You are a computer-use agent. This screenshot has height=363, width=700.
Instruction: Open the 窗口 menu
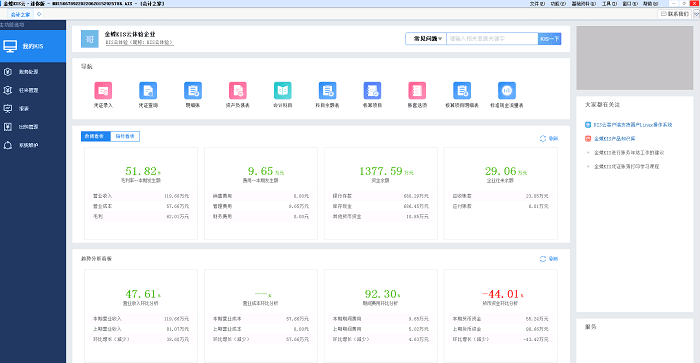tap(629, 4)
